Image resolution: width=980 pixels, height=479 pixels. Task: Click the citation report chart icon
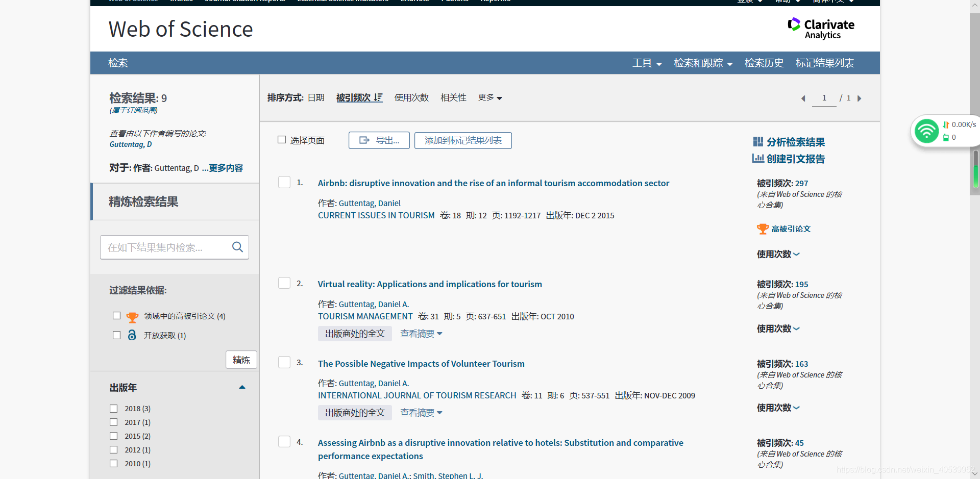[x=758, y=159]
